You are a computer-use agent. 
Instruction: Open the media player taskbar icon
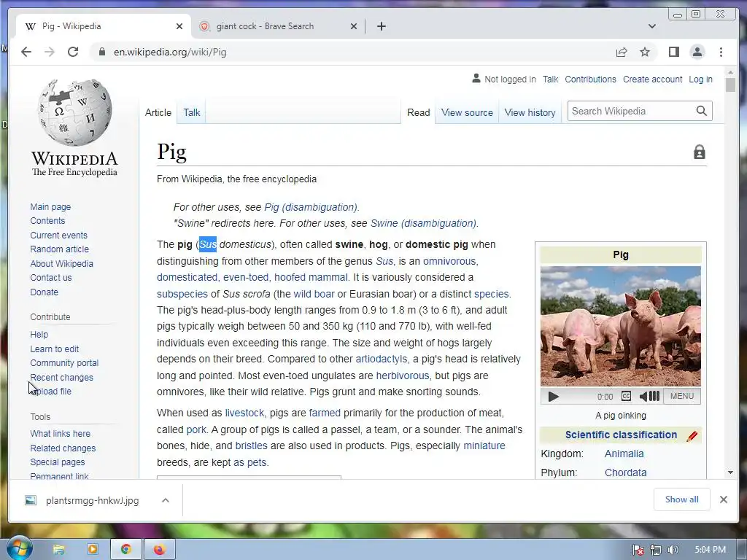92,549
